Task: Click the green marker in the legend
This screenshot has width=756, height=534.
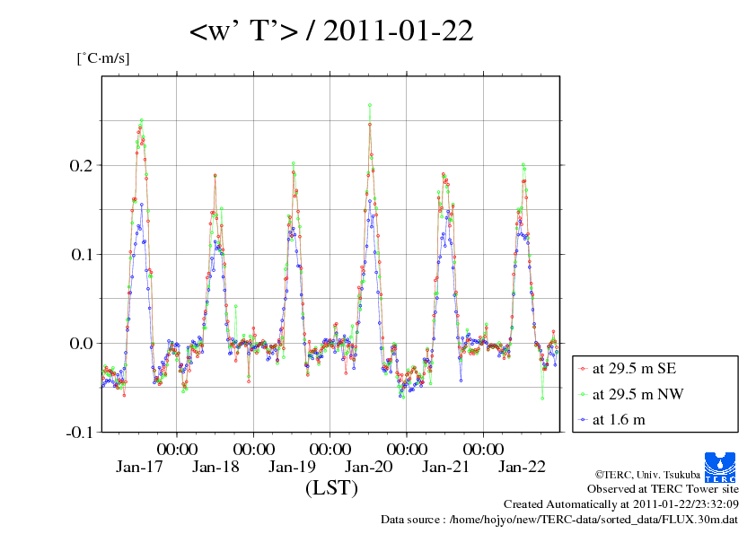Action: [x=583, y=394]
